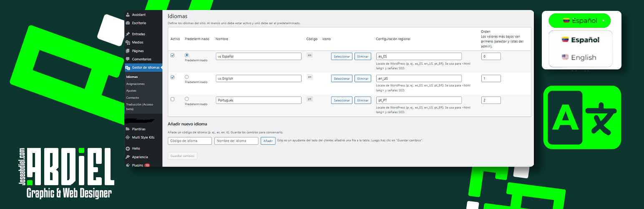
Task: Open the Idiomas submenu item
Action: point(132,77)
